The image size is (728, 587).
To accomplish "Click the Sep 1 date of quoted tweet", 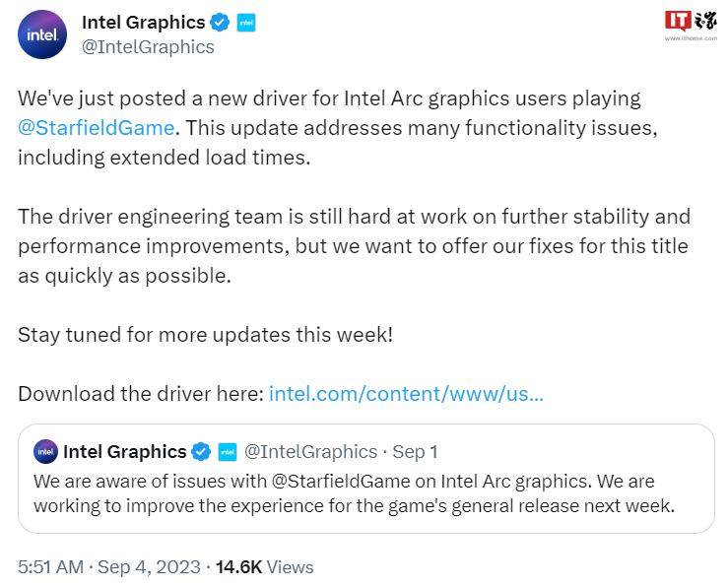I will click(415, 452).
